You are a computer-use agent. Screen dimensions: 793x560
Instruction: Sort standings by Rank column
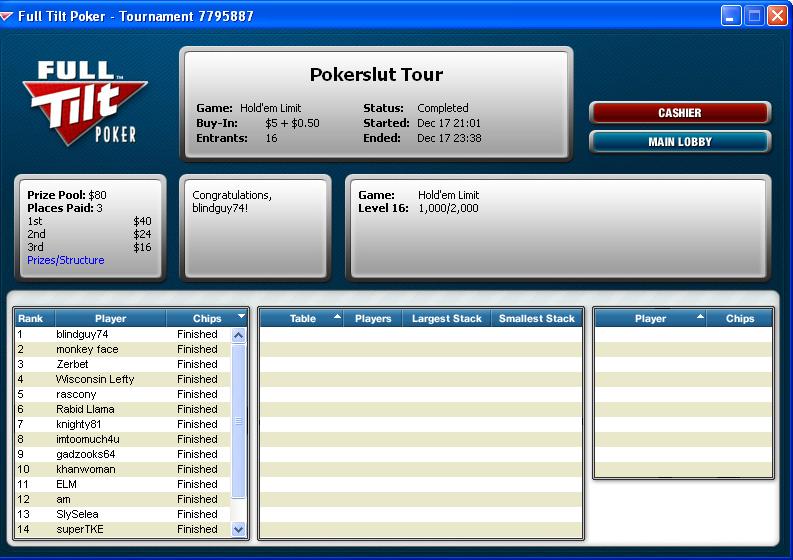34,318
